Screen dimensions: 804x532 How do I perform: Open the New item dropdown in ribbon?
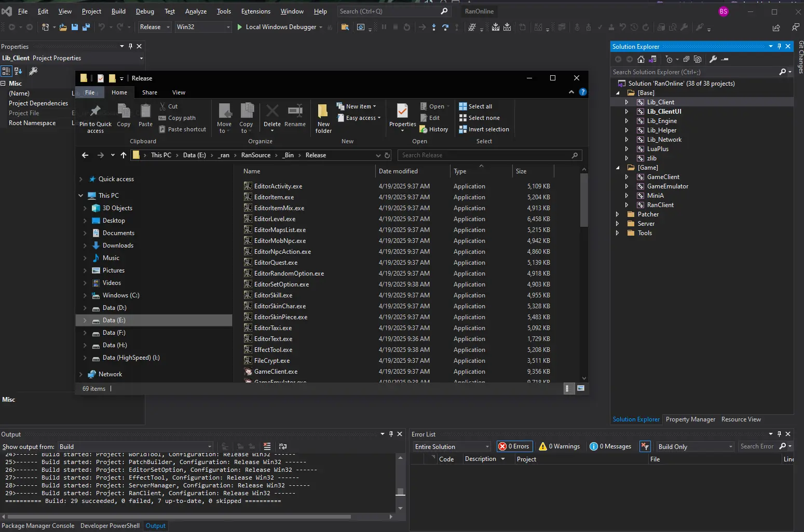pos(357,106)
